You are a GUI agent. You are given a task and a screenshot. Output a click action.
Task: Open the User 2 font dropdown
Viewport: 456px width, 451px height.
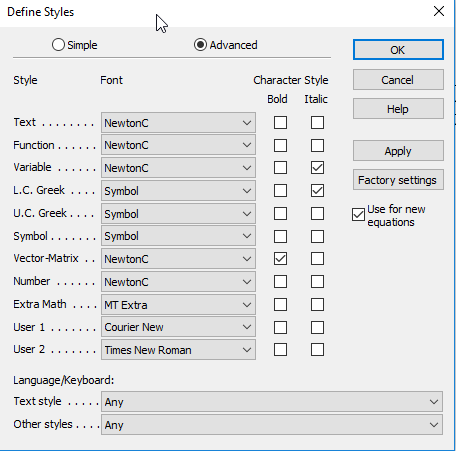178,350
